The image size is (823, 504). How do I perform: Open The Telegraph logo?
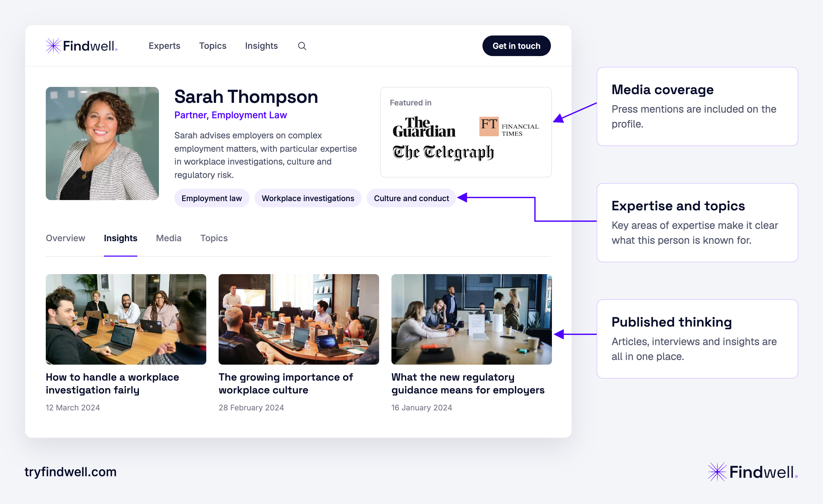tap(443, 153)
